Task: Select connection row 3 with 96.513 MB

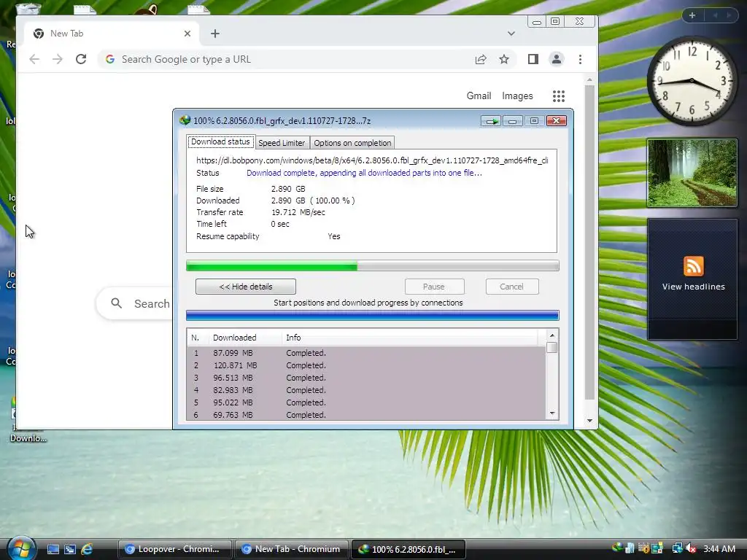Action: pyautogui.click(x=366, y=378)
